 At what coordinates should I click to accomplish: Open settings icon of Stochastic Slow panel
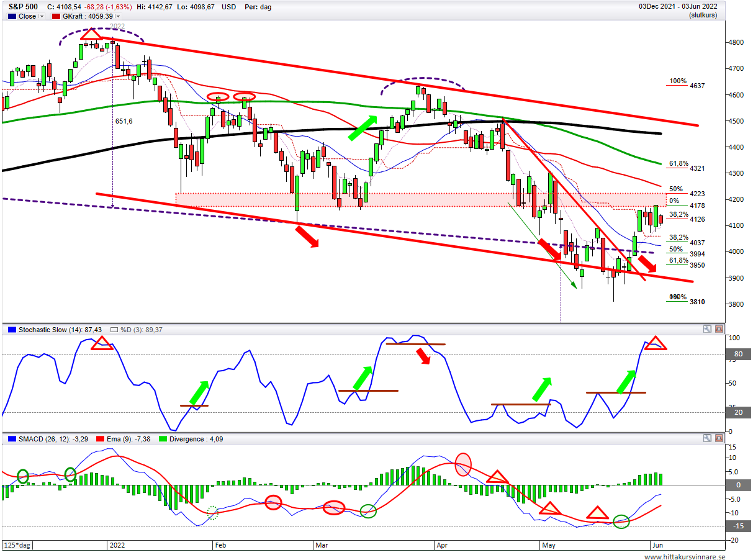click(707, 328)
